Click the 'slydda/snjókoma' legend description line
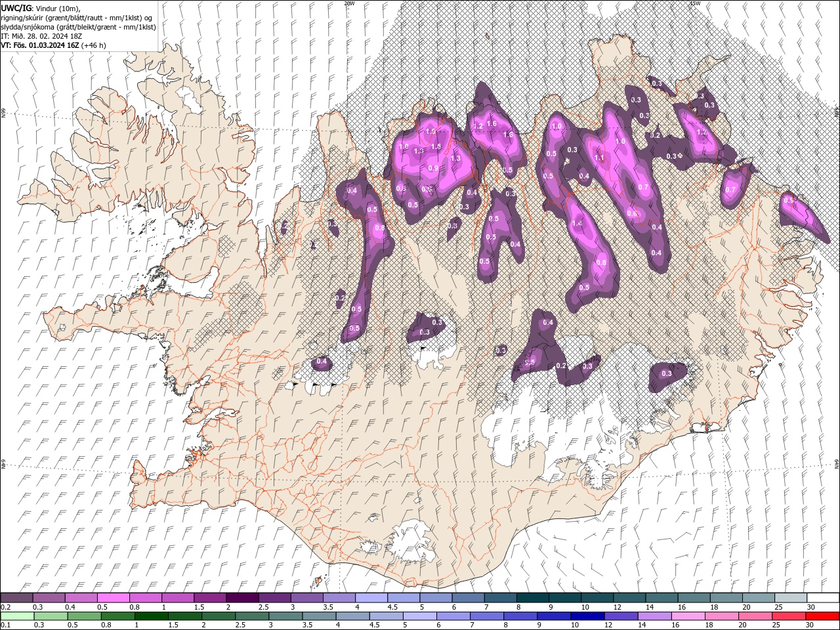Viewport: 840px width, 630px height. 78,27
